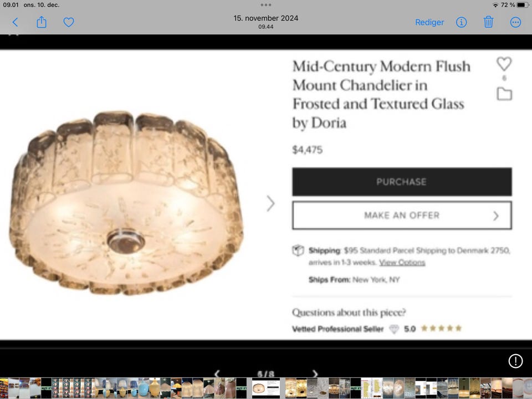Tap the previous arrow beside the 5/8 counter
The image size is (532, 399).
coord(217,374)
